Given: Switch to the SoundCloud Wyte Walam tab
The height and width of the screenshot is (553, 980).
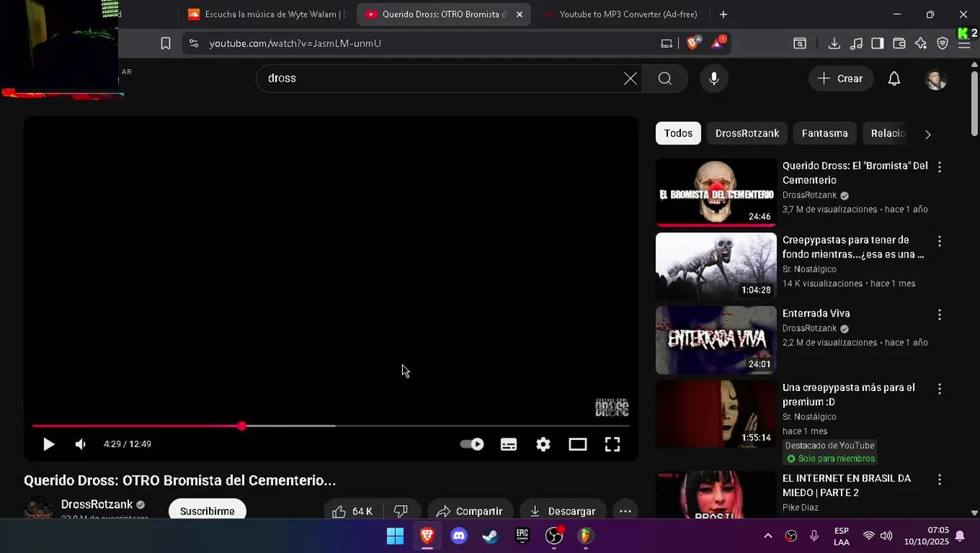Looking at the screenshot, I should point(267,14).
